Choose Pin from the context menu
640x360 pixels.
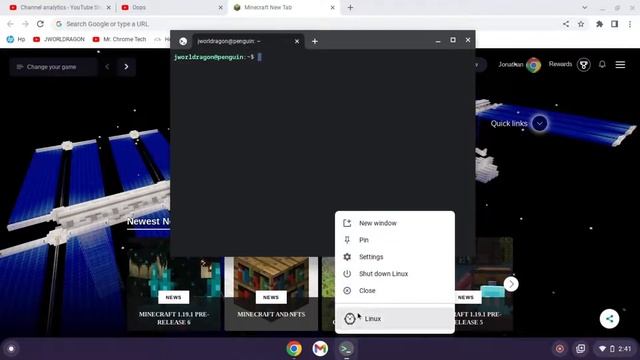394,240
